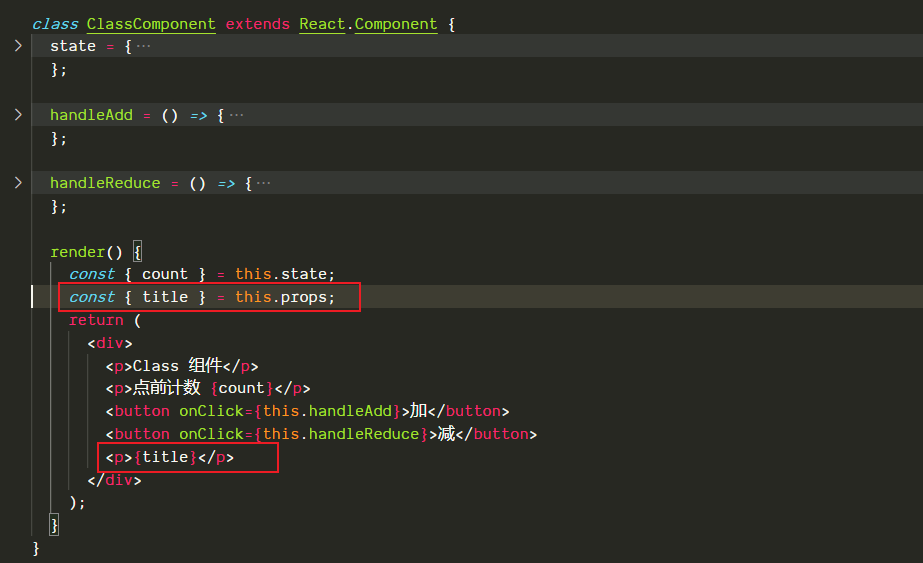Image resolution: width=923 pixels, height=563 pixels.
Task: Place cursor on title in destructuring
Action: click(165, 297)
